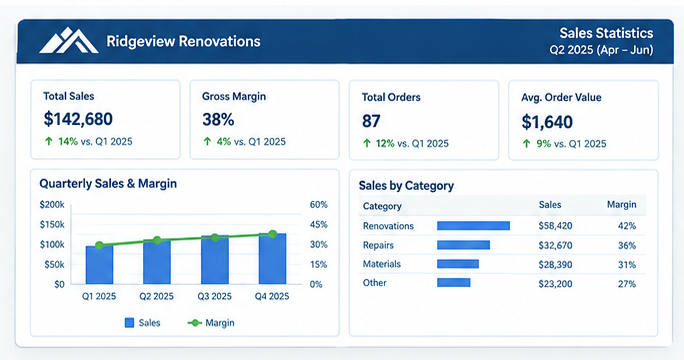
Task: Click the Other category sales bar
Action: (x=454, y=283)
